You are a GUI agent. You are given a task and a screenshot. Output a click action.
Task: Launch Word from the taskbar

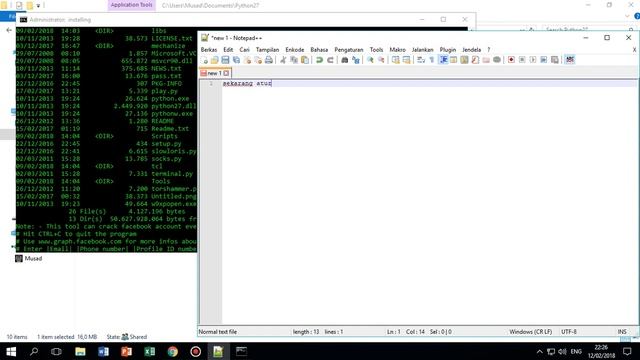coord(103,351)
